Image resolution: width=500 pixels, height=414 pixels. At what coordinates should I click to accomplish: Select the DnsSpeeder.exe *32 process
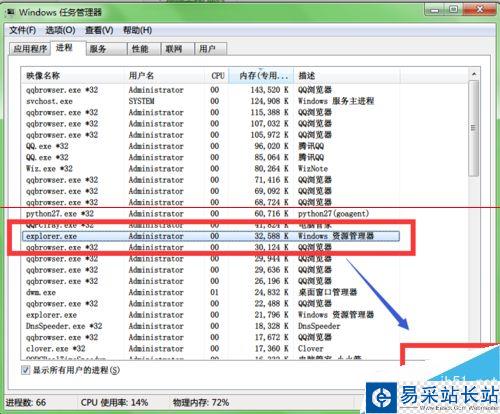pos(211,326)
